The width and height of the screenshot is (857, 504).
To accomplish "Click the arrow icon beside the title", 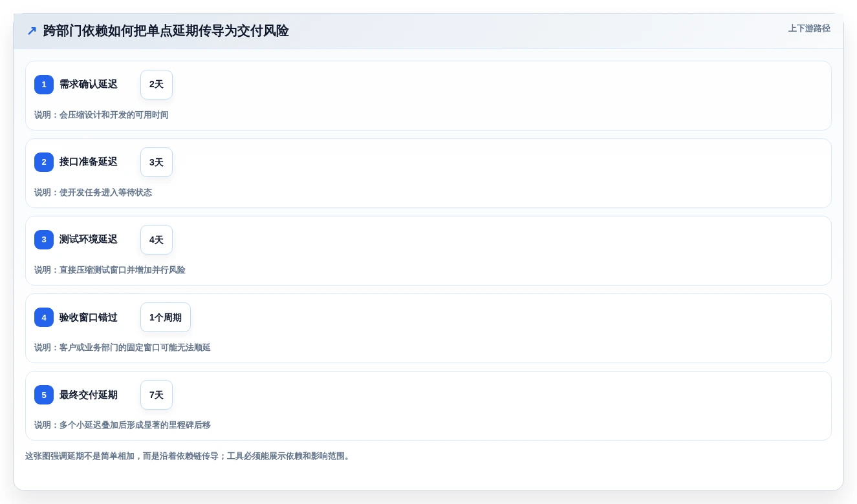I will click(x=32, y=31).
